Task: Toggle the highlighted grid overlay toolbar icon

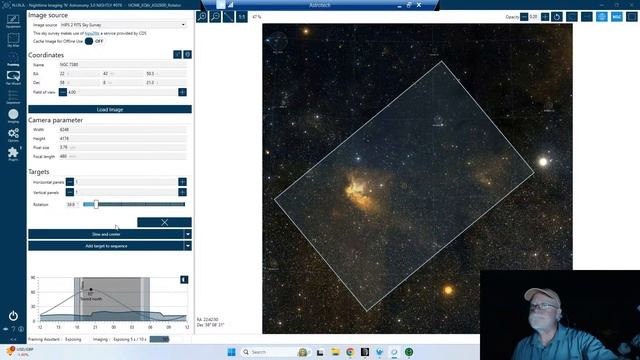Action: coord(602,17)
